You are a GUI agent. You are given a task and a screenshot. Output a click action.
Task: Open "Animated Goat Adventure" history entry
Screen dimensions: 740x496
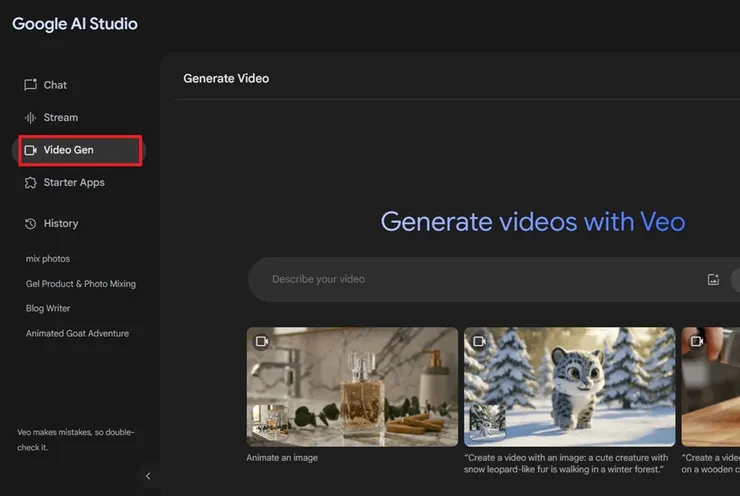pyautogui.click(x=77, y=333)
